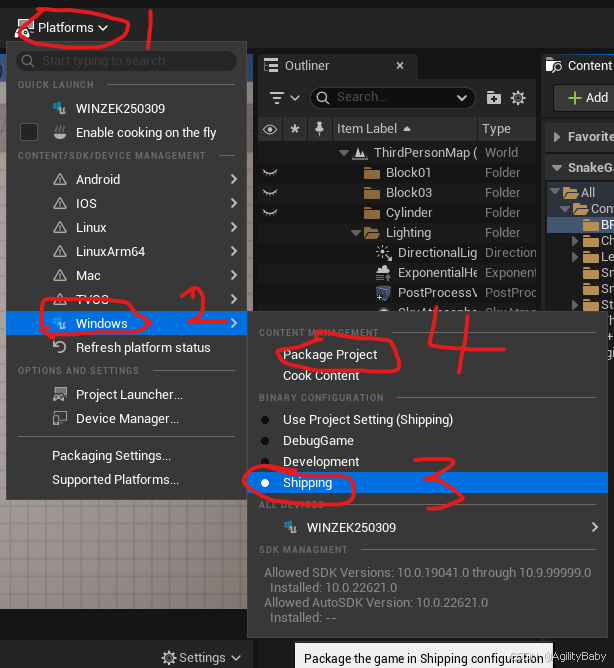Click the LinuxArm64 warning triangle icon
Image resolution: width=614 pixels, height=668 pixels.
pyautogui.click(x=60, y=251)
